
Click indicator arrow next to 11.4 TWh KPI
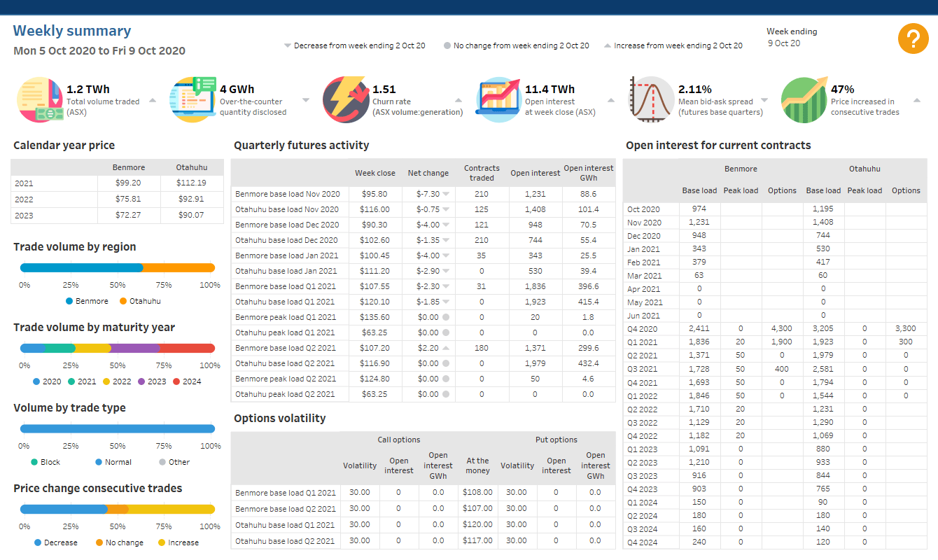coord(611,99)
